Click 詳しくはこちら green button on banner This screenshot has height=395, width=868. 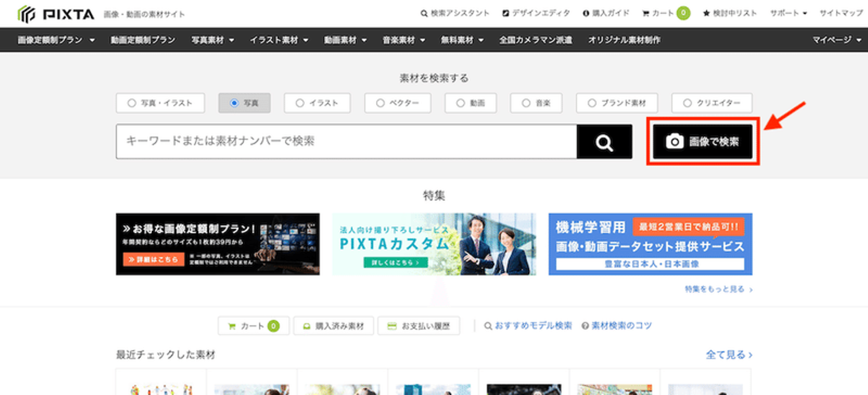click(395, 263)
